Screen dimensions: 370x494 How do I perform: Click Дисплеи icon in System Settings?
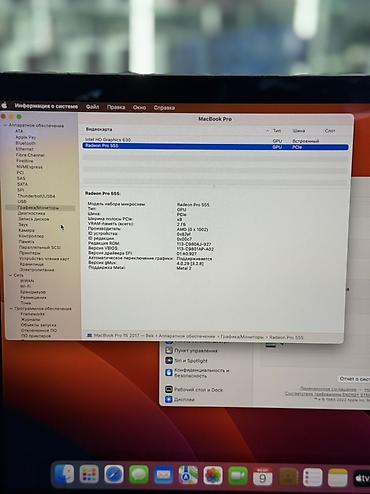coord(169,399)
